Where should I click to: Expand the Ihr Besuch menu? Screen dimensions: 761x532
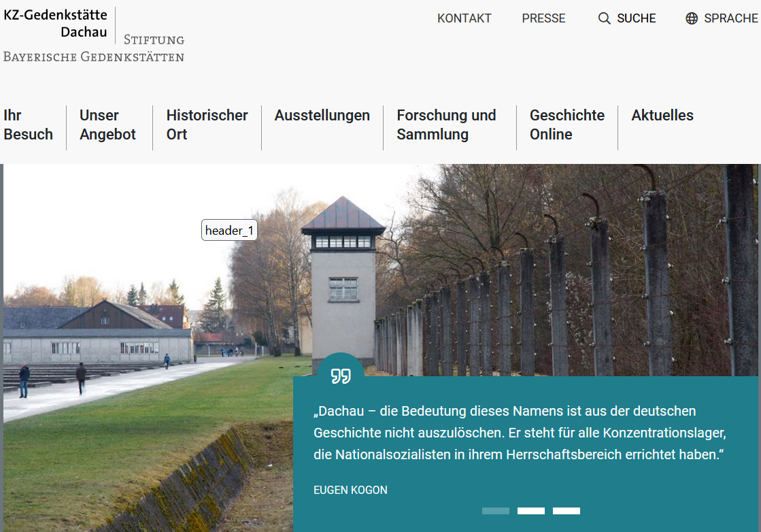(28, 124)
